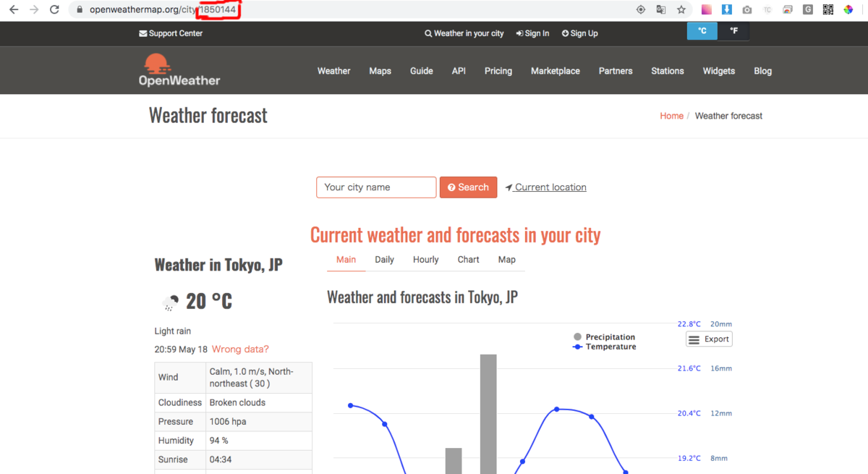Click the Sign Up link
868x474 pixels.
579,33
